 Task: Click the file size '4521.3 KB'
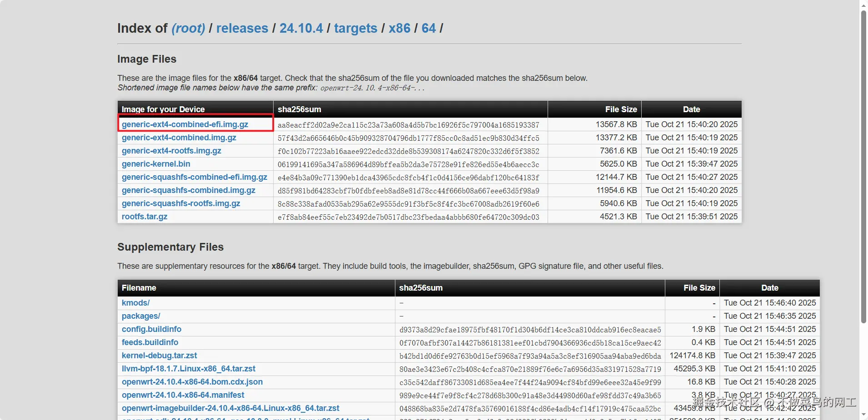[619, 217]
